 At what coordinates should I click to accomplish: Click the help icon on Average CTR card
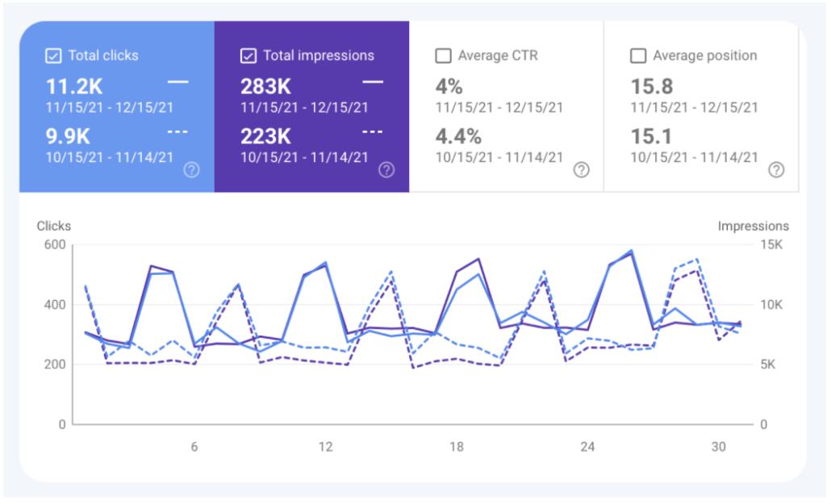tap(581, 170)
